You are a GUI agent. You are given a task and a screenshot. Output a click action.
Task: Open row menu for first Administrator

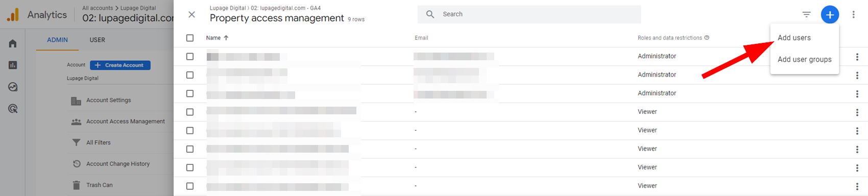tap(857, 57)
